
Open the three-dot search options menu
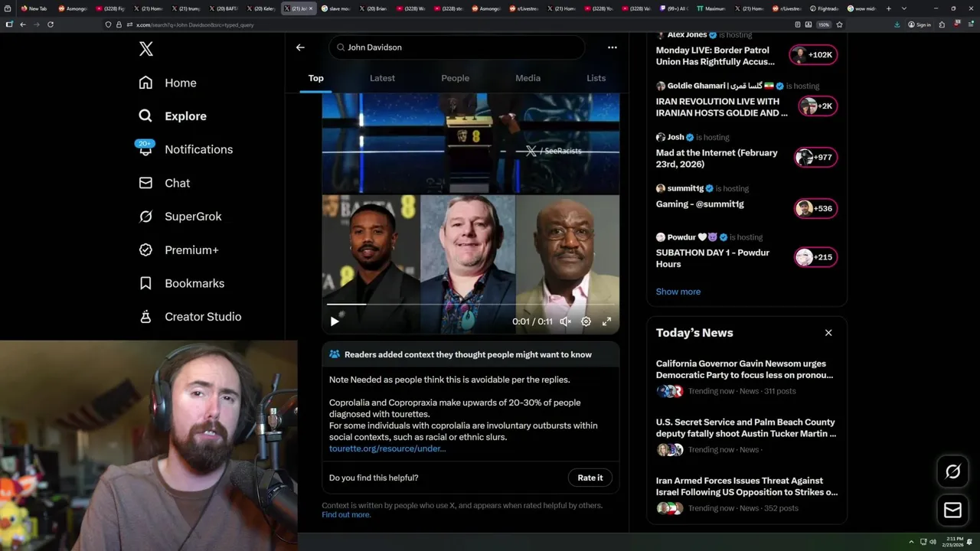pos(612,47)
